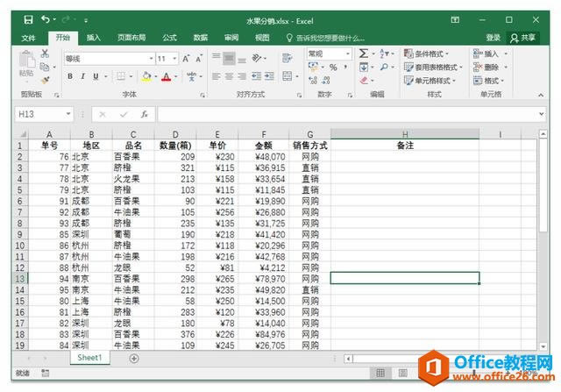Open font color dropdown arrow
Screen dimensions: 561x392
coord(176,76)
